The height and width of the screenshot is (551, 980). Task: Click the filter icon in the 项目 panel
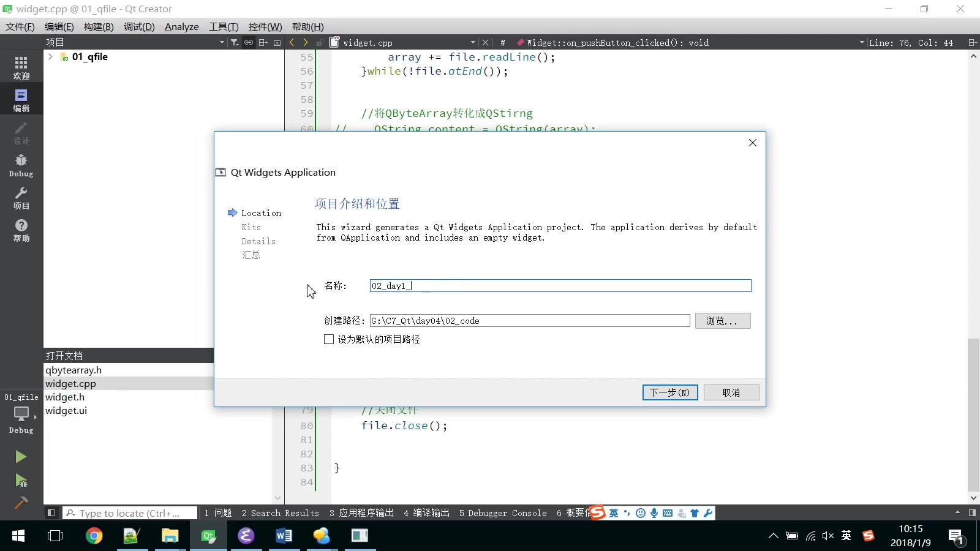point(234,42)
